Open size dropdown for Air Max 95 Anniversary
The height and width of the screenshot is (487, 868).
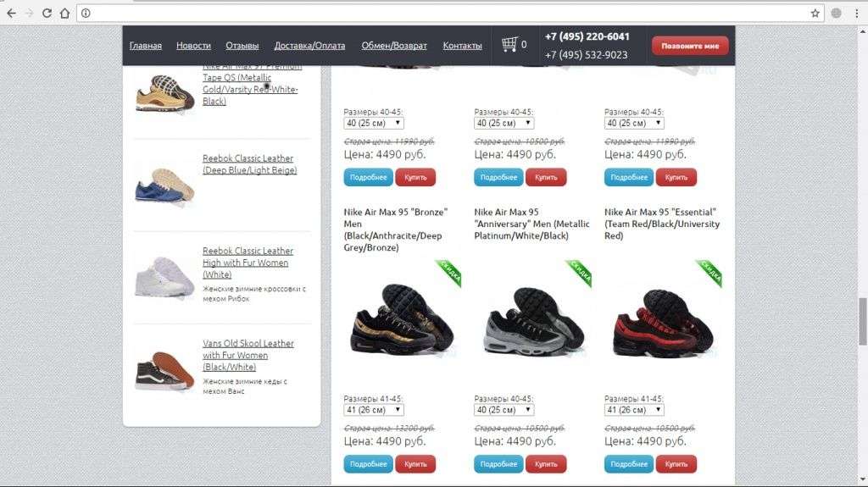tap(504, 410)
